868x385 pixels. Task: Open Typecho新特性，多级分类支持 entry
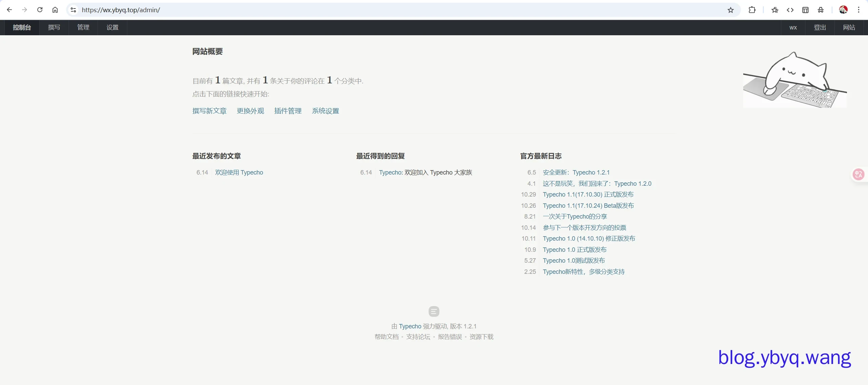pos(584,272)
